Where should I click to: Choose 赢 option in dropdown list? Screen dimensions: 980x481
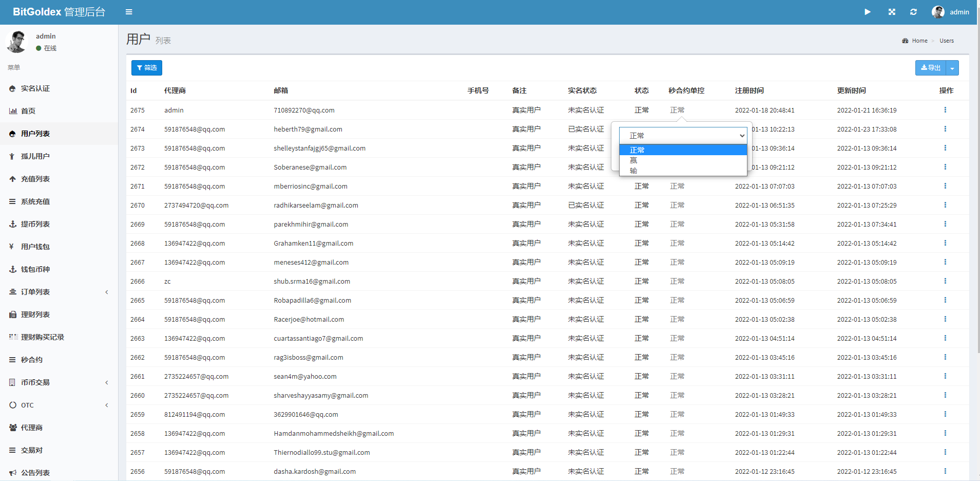(x=634, y=160)
